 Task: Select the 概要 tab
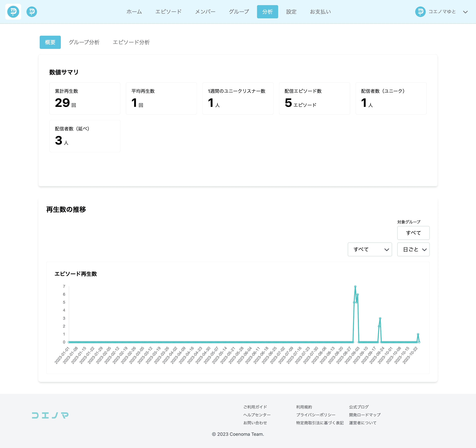click(x=50, y=42)
